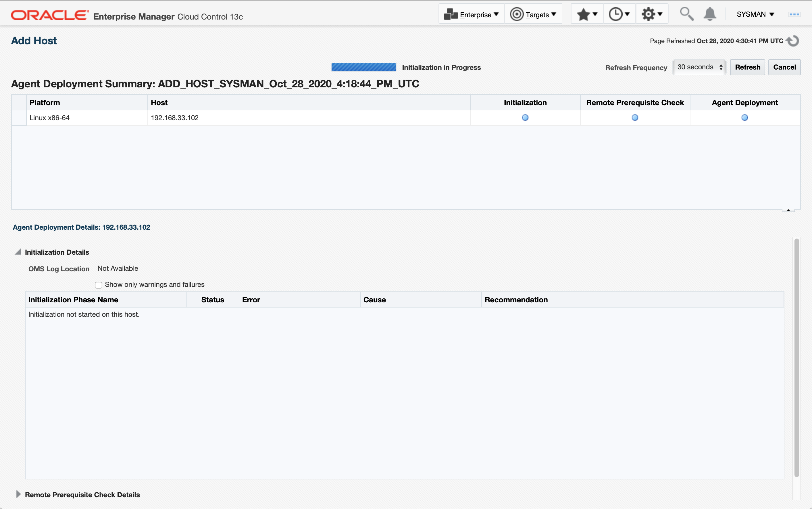Click the Recommendation column header
Screen dimensions: 812x509
(x=633, y=299)
